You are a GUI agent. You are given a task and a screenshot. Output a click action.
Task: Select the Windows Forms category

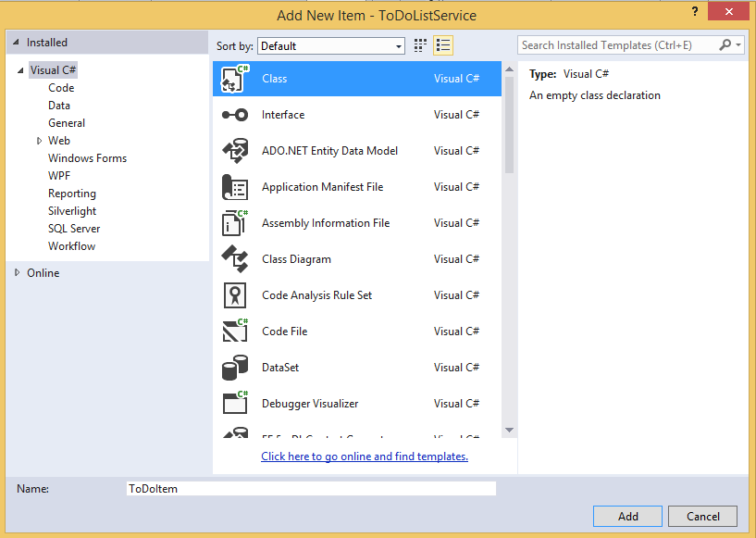click(x=87, y=158)
